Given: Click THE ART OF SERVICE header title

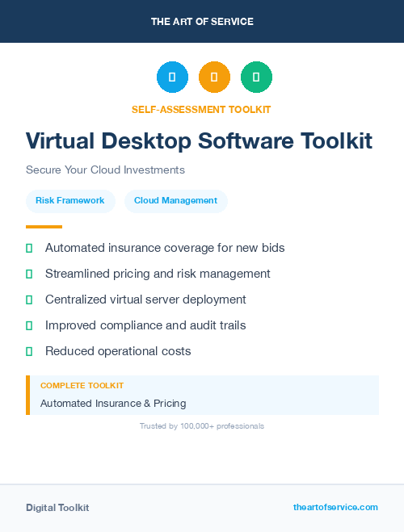Looking at the screenshot, I should pyautogui.click(x=202, y=22).
